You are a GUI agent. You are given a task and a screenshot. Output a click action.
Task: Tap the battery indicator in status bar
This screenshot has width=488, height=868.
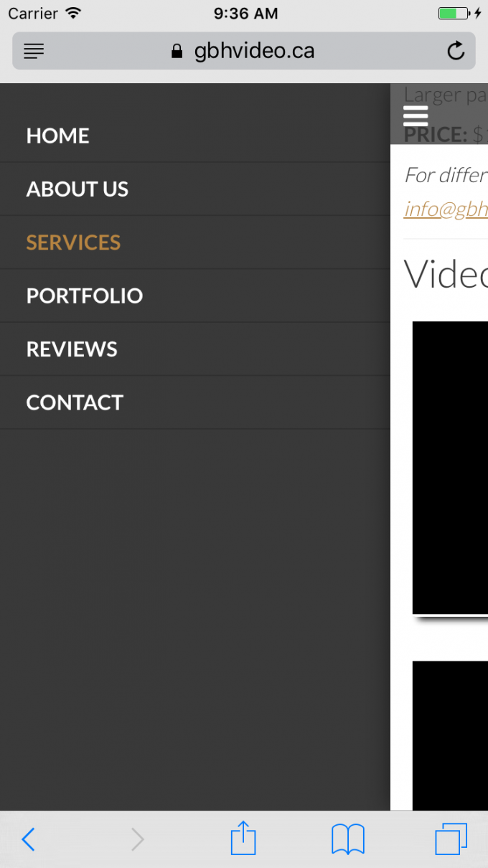(x=454, y=13)
